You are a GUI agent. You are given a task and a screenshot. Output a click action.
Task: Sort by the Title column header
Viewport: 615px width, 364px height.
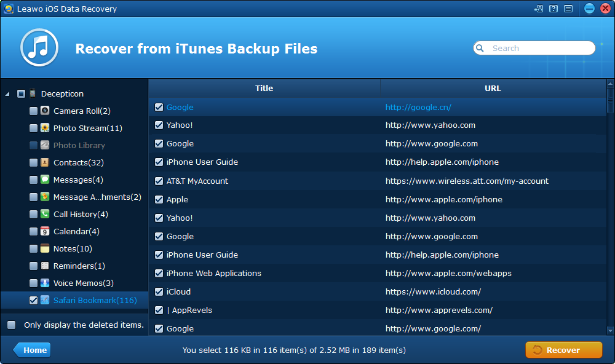pos(264,88)
